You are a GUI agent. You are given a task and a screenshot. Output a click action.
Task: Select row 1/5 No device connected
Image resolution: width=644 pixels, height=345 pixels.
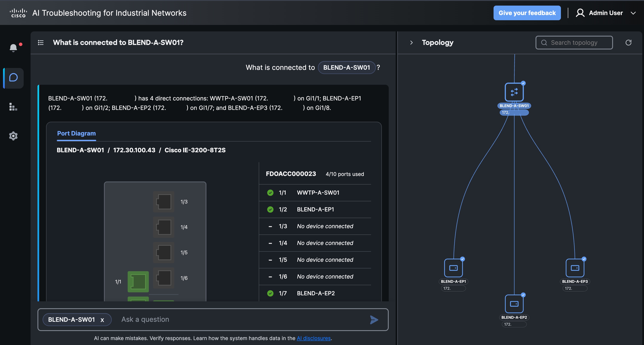(x=315, y=260)
